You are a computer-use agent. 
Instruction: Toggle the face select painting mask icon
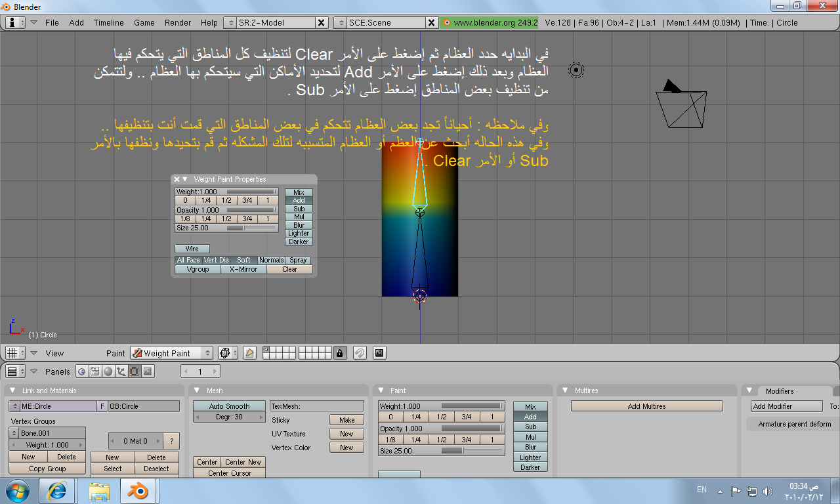[x=249, y=353]
